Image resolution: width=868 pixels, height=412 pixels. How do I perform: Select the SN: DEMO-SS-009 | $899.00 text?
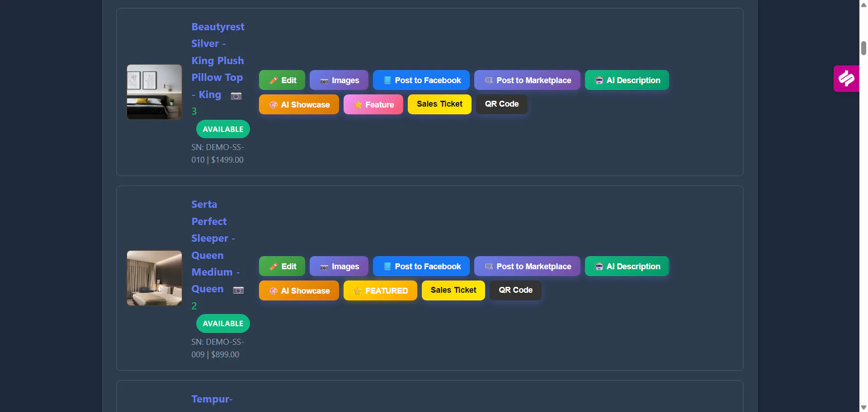tap(217, 348)
